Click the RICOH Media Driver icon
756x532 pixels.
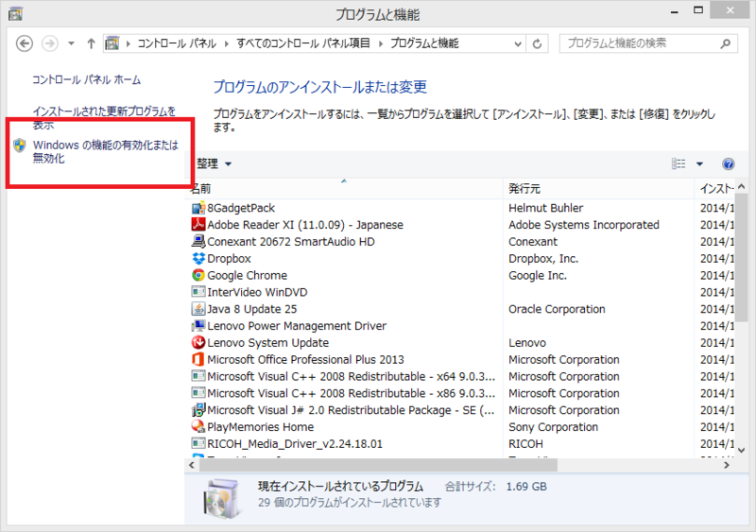pyautogui.click(x=198, y=443)
